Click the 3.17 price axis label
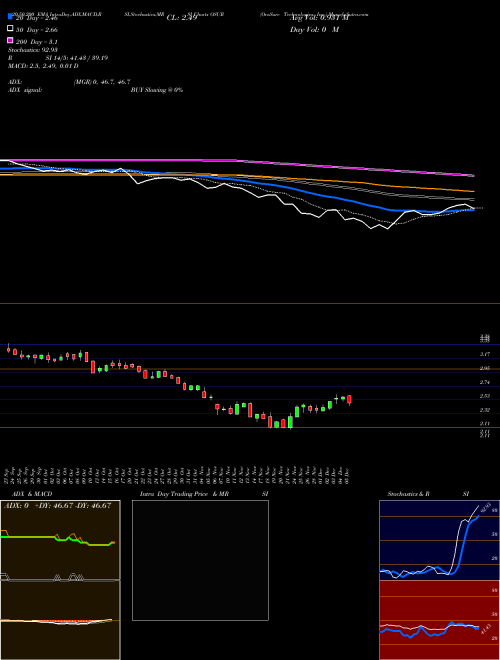500x660 pixels. coord(485,354)
